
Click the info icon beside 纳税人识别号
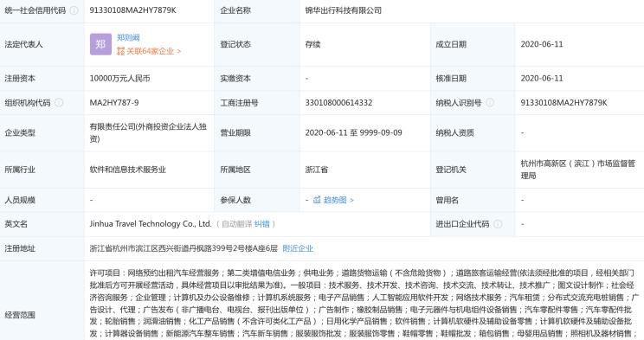coord(490,103)
